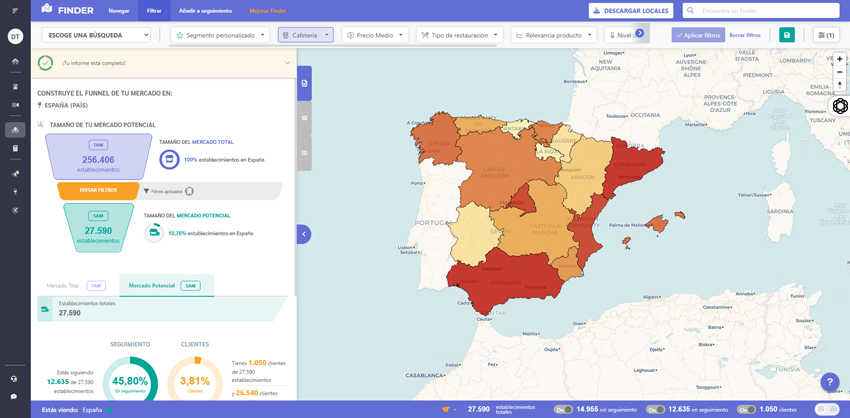Image resolution: width=850 pixels, height=418 pixels.
Task: Collapse the left panel with the arrow handle
Action: (x=304, y=234)
